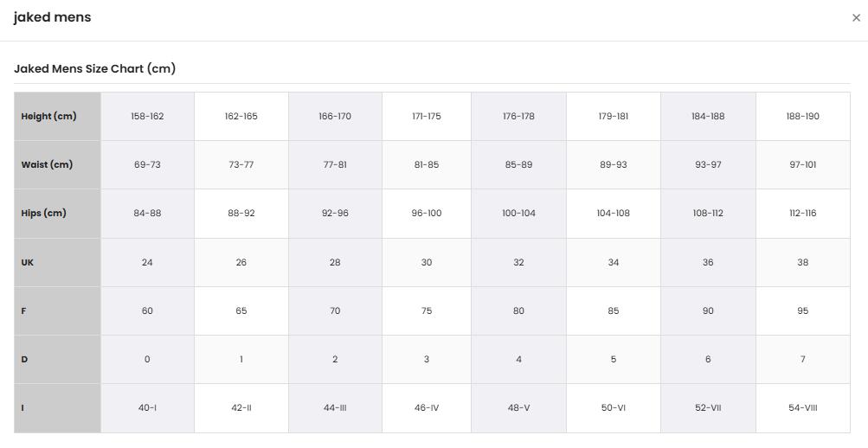
Task: Click Italian size 44-III cell
Action: click(x=335, y=408)
